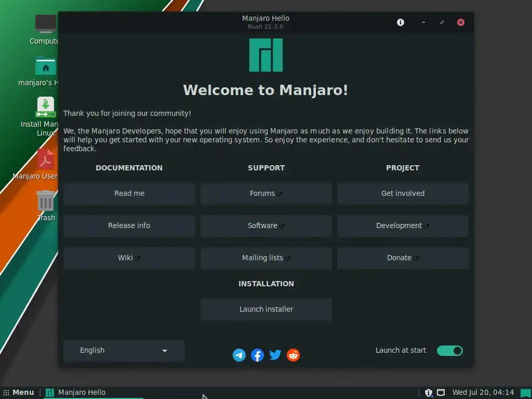The height and width of the screenshot is (399, 532).
Task: Click the Read me button
Action: [x=129, y=193]
